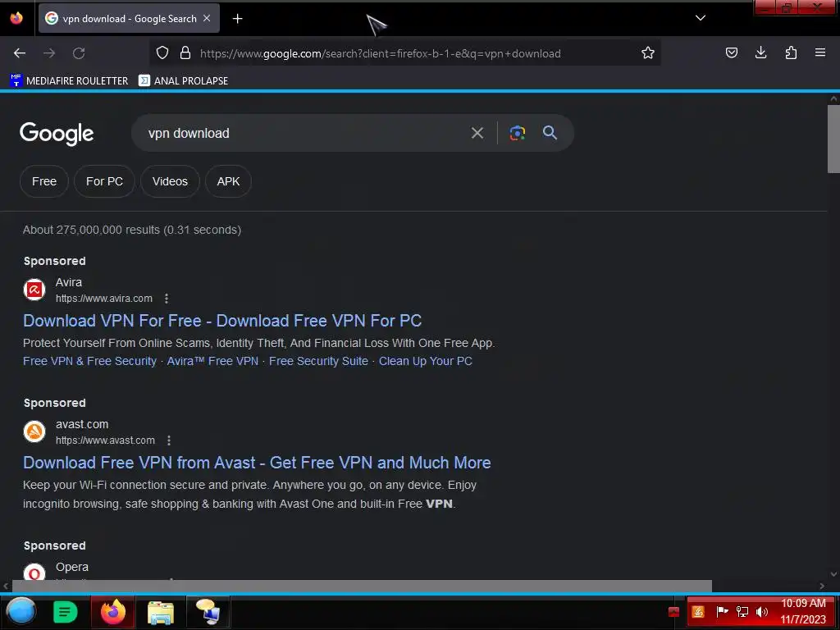Open the list all tabs dropdown arrow
The height and width of the screenshot is (630, 840).
tap(701, 18)
